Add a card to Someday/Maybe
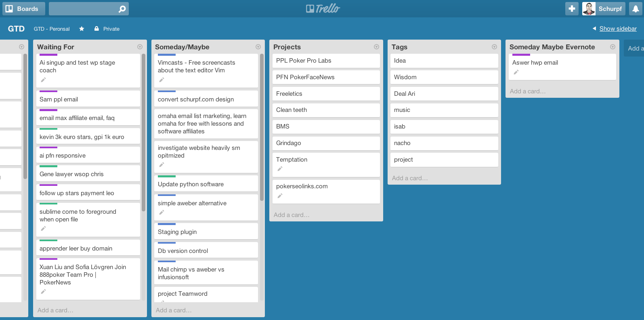 coord(174,310)
